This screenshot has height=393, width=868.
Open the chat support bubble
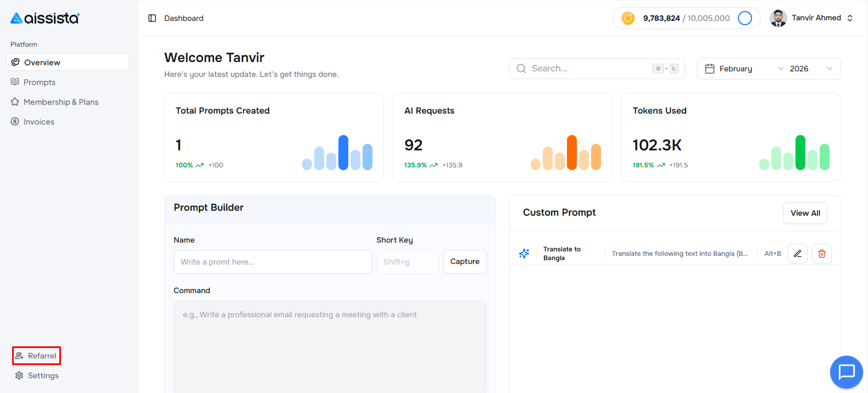tap(846, 372)
